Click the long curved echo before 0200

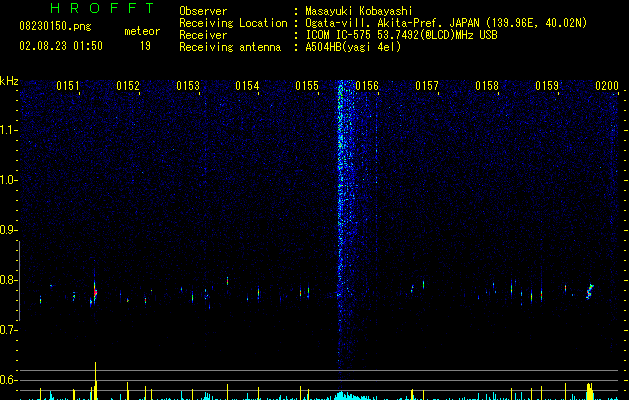coord(590,292)
